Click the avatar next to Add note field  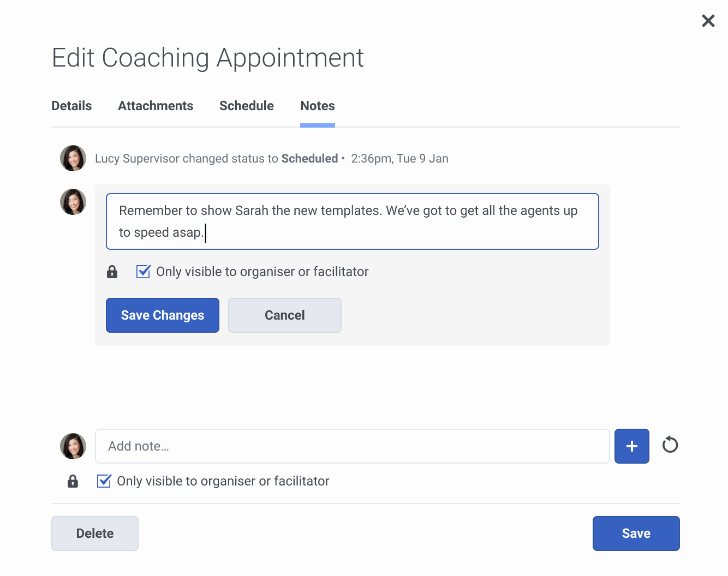(73, 446)
